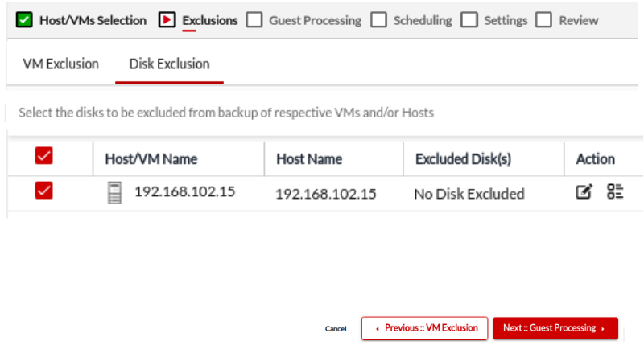Switch to the VM Exclusion tab
The width and height of the screenshot is (644, 362).
point(60,64)
